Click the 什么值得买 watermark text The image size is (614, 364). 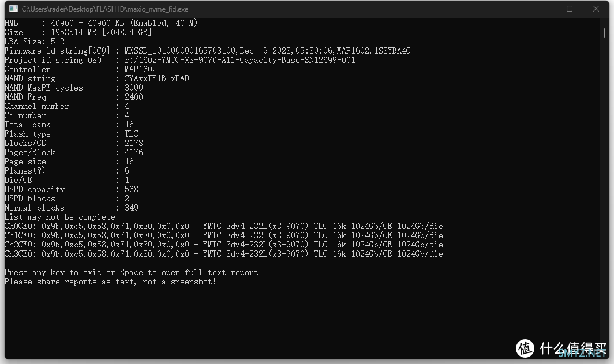pyautogui.click(x=573, y=348)
